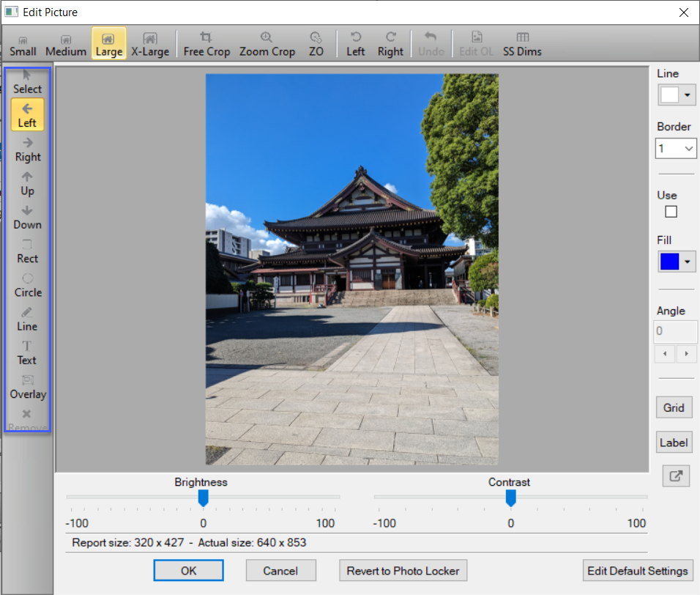The width and height of the screenshot is (700, 595).
Task: Add an Overlay from side panel
Action: (28, 386)
